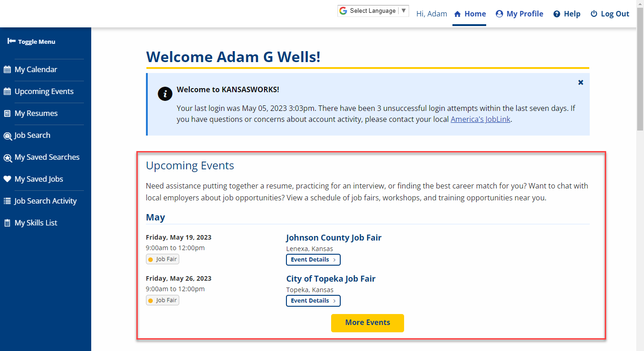The width and height of the screenshot is (644, 351).
Task: Log Out of the account
Action: tap(610, 14)
